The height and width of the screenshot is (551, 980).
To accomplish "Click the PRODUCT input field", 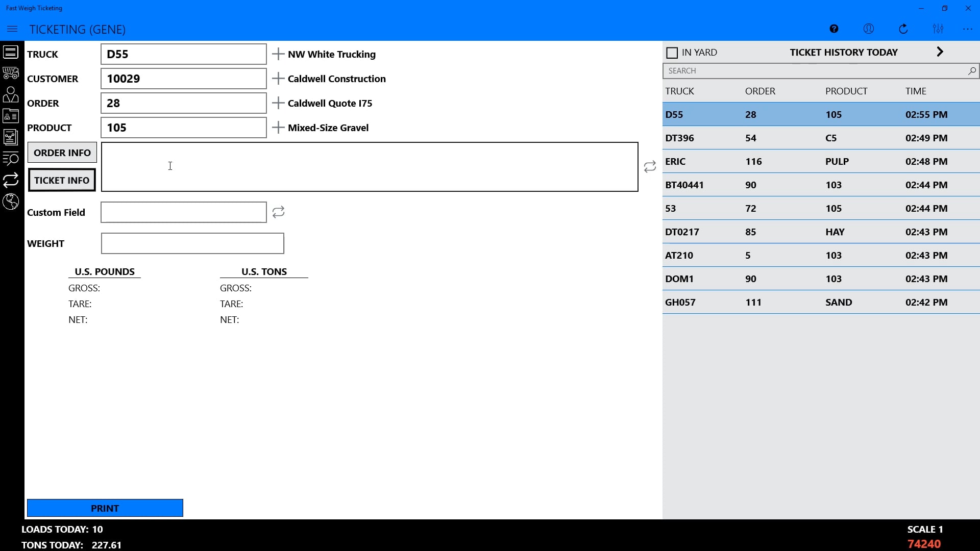I will pos(184,128).
